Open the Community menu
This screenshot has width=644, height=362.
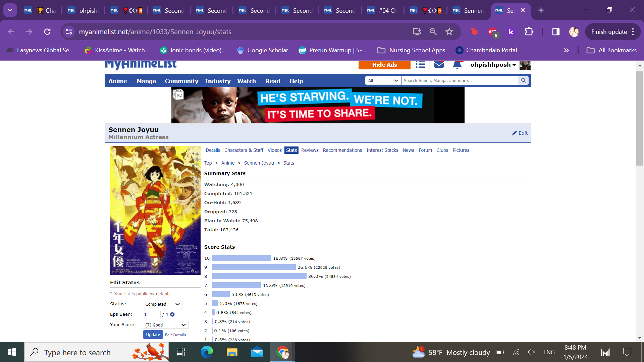tap(181, 81)
